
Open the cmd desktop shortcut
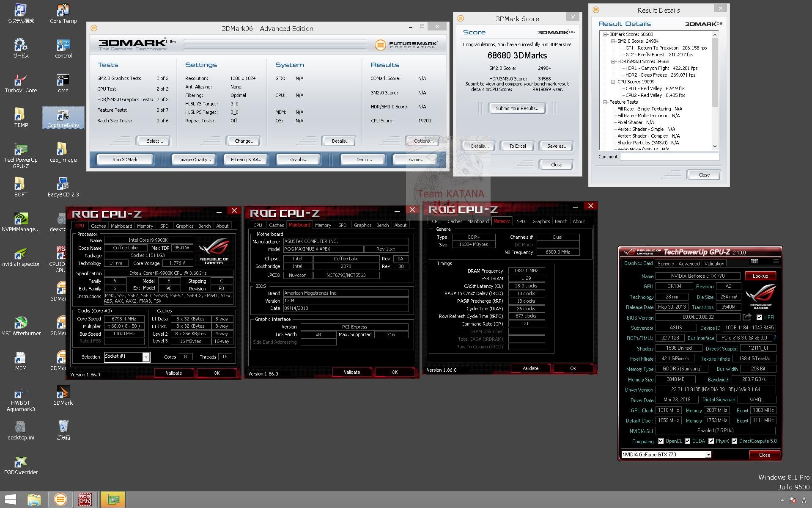click(63, 83)
